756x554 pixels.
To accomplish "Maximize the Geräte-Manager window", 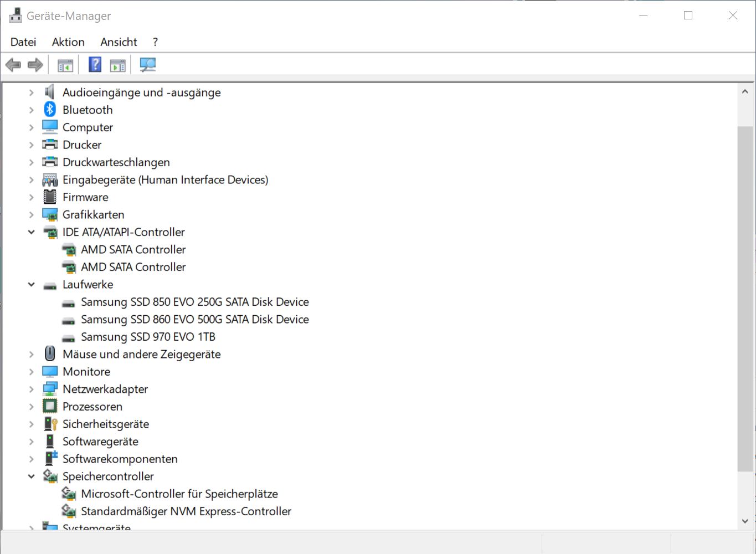I will [688, 16].
